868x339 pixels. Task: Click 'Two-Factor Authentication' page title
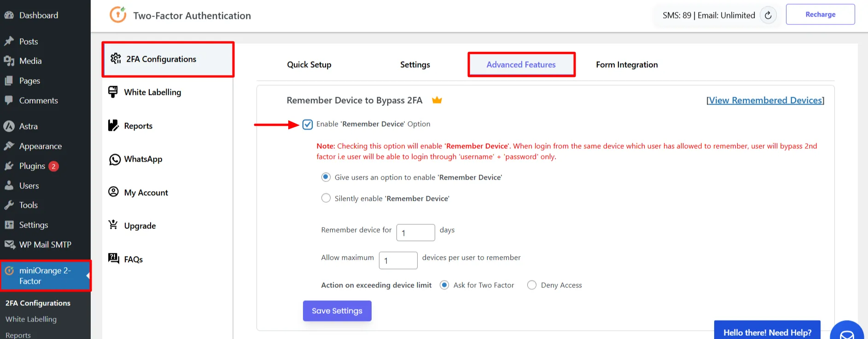[192, 16]
